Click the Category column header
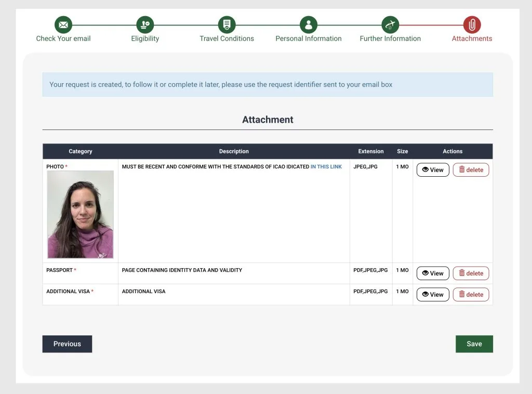 pyautogui.click(x=81, y=151)
